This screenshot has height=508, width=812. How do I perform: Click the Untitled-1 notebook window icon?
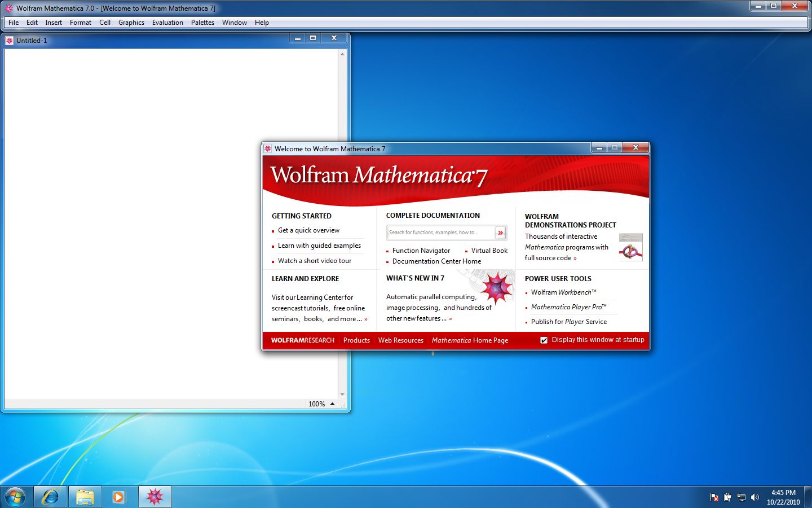9,40
